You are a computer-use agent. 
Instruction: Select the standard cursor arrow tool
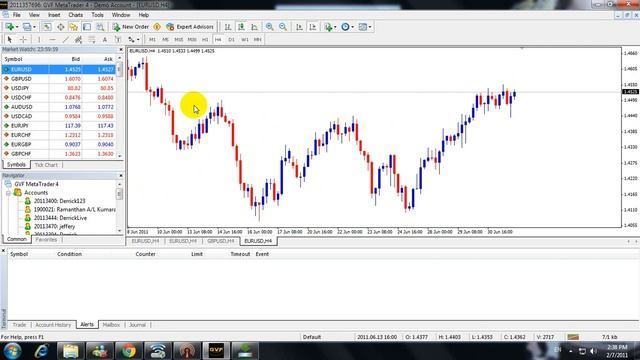9,40
